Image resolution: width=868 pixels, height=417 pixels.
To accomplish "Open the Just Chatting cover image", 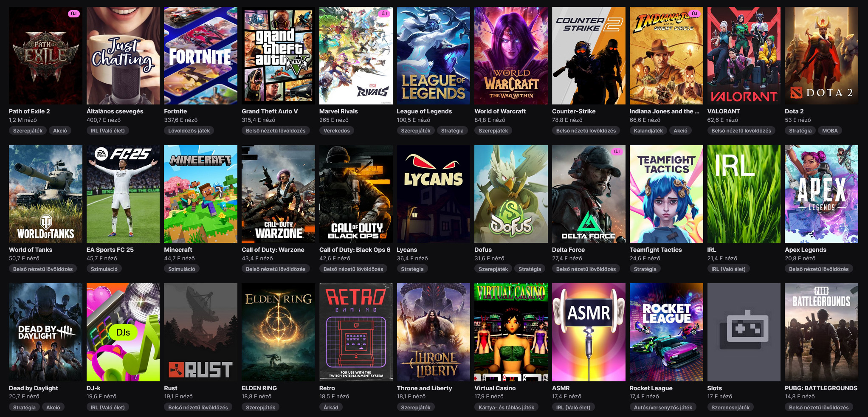I will point(123,56).
